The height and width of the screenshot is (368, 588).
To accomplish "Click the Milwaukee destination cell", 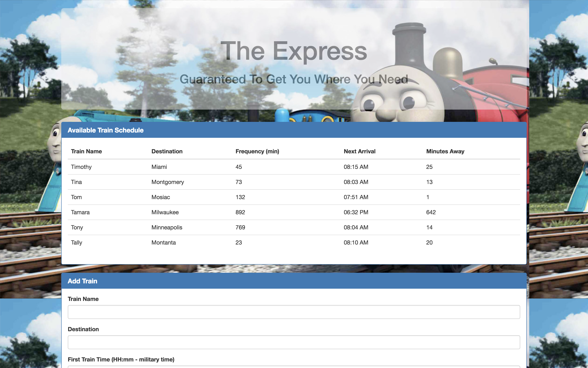I will [x=165, y=212].
